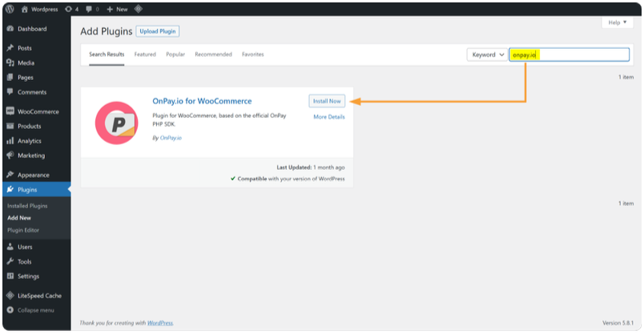Viewport: 644px width, 335px height.
Task: Click the WooCommerce sidebar icon
Action: coord(10,111)
